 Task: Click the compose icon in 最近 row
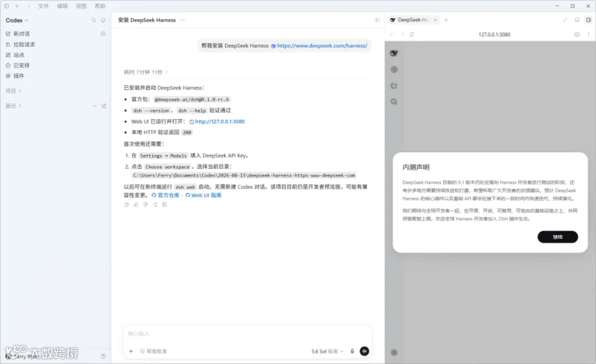point(104,106)
